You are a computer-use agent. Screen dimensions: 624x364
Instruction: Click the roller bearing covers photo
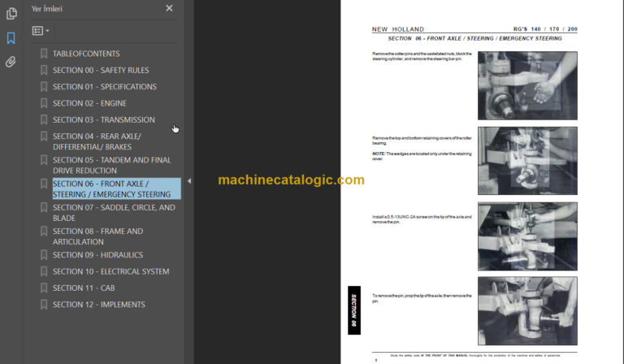click(527, 161)
